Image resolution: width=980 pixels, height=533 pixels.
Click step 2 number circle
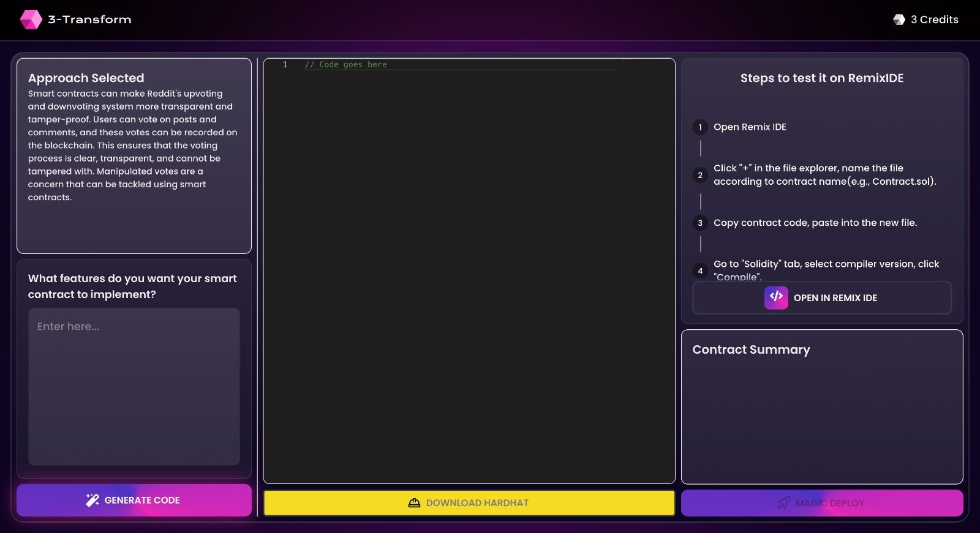700,175
